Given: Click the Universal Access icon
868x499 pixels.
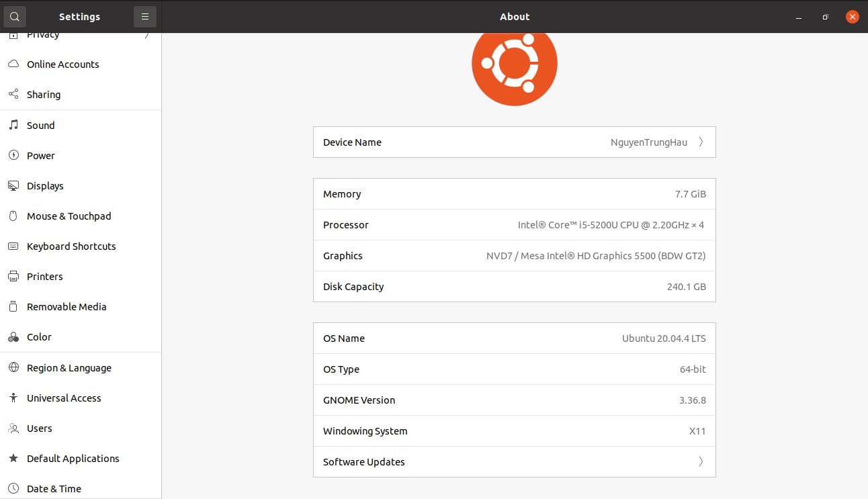Looking at the screenshot, I should (x=13, y=398).
